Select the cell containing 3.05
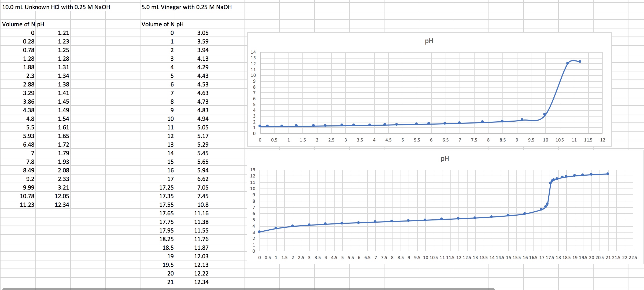Viewport: 644px width, 290px height. coord(202,33)
